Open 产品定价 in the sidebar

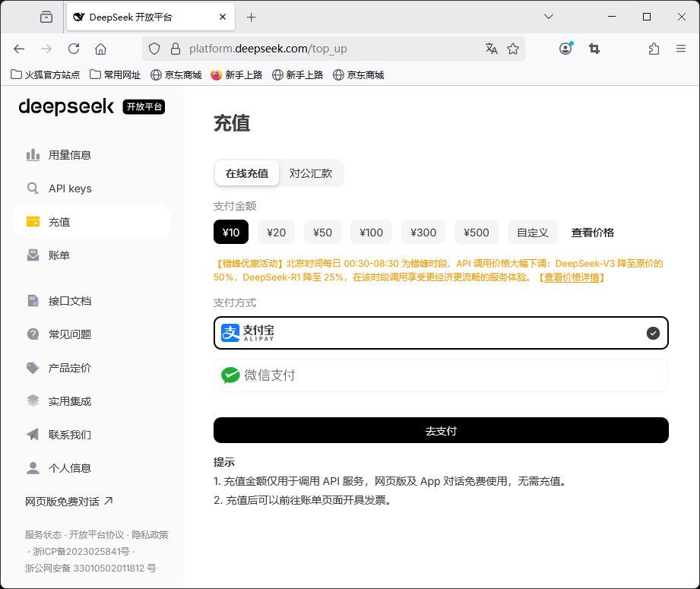(92, 368)
